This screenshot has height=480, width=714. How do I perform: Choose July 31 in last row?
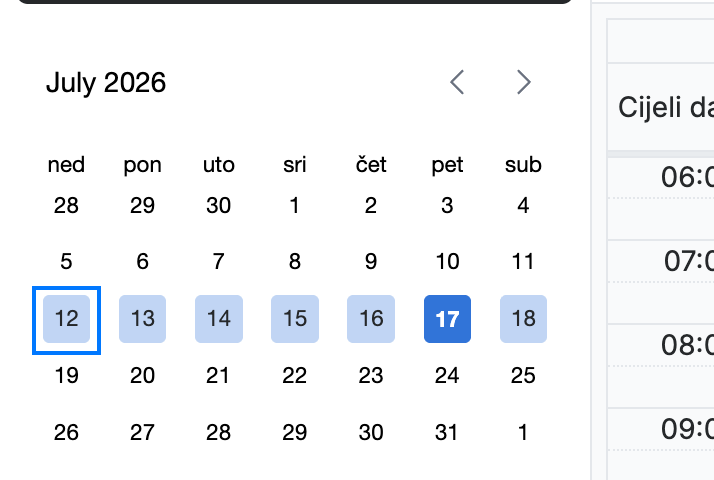[447, 432]
